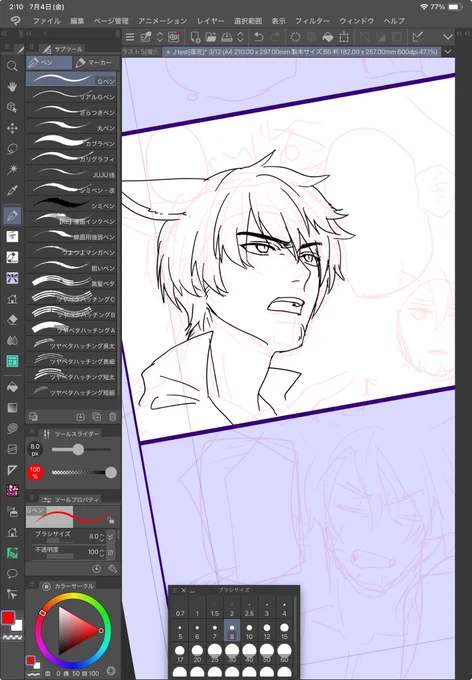Click the Clip Studio logo menu icon
The image size is (472, 680).
click(x=16, y=20)
